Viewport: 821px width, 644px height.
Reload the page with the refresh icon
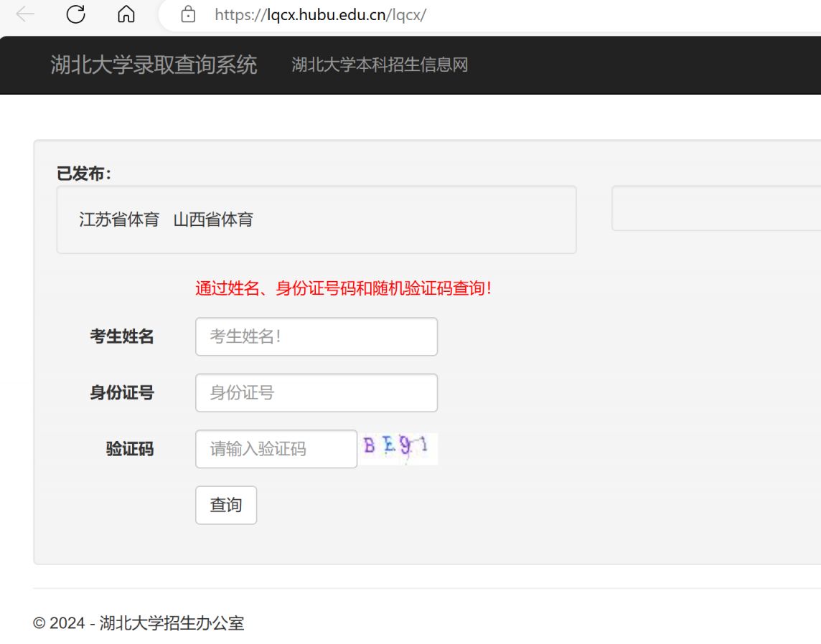(76, 14)
